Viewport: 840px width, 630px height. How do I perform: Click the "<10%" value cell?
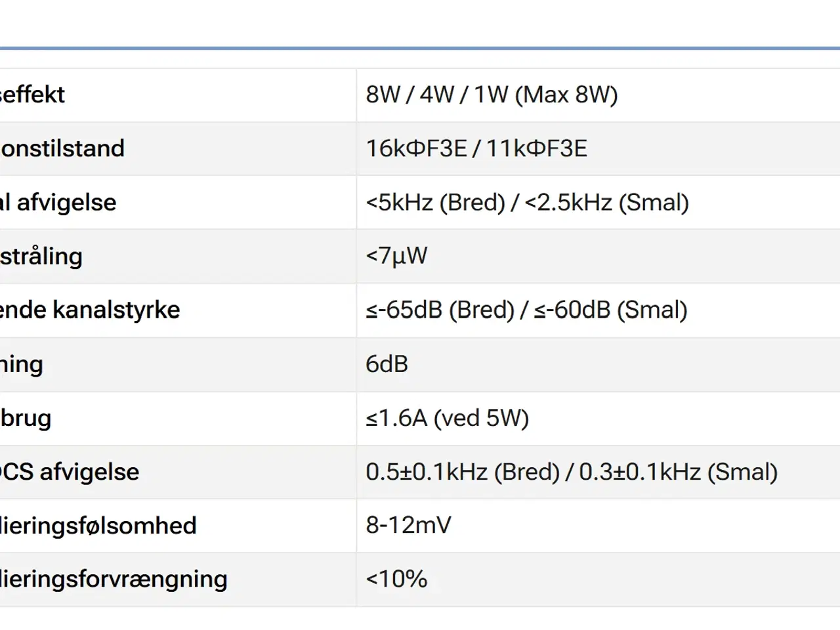click(x=396, y=579)
